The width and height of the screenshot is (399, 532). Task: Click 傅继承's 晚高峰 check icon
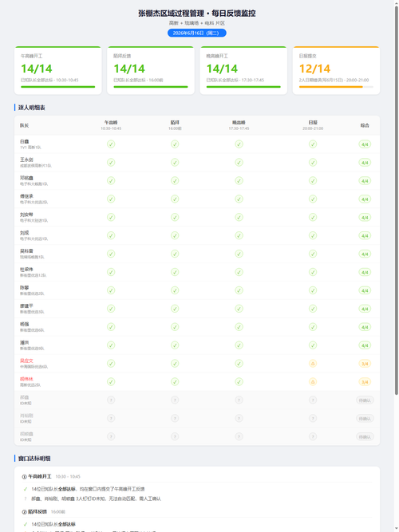coord(239,199)
